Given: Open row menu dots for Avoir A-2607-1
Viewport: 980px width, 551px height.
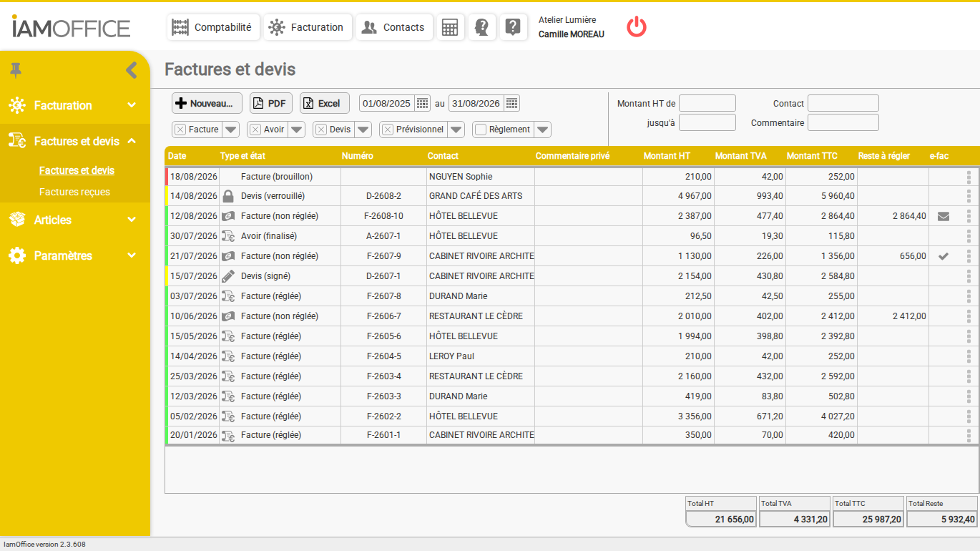Looking at the screenshot, I should tap(969, 235).
